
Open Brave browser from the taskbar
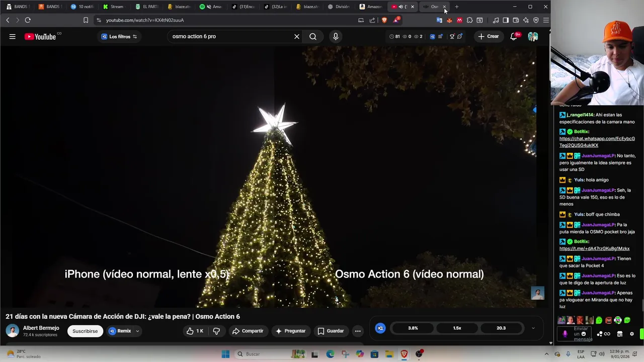point(404,354)
